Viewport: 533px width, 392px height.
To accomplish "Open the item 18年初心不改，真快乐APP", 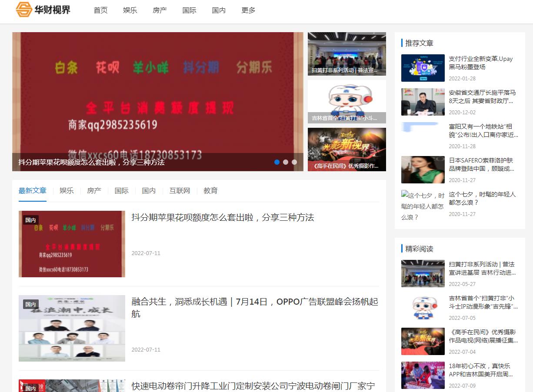I will coord(481,370).
